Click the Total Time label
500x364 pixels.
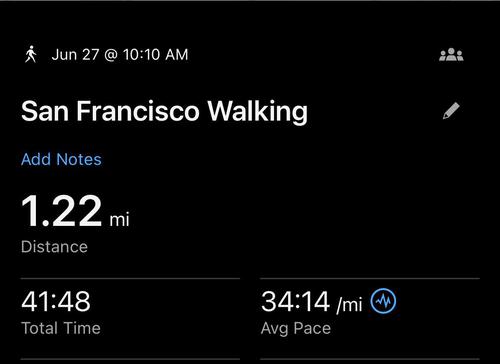coord(61,328)
